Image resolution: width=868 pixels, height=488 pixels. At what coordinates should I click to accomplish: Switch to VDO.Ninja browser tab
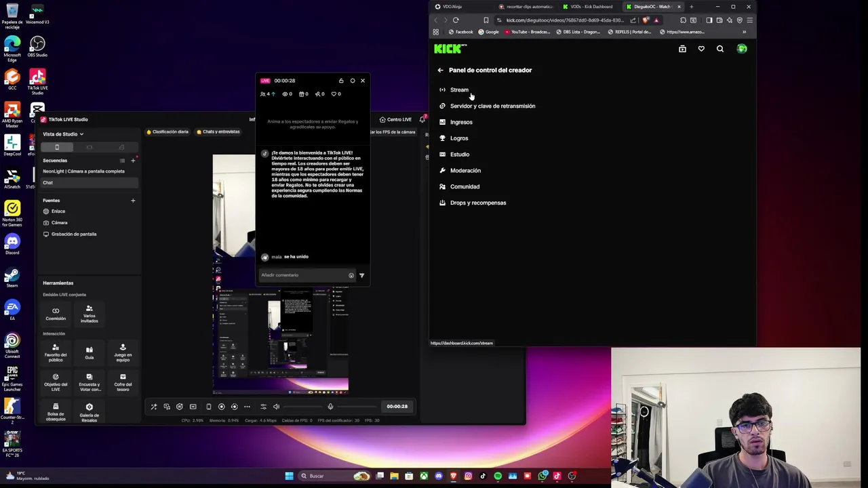452,7
